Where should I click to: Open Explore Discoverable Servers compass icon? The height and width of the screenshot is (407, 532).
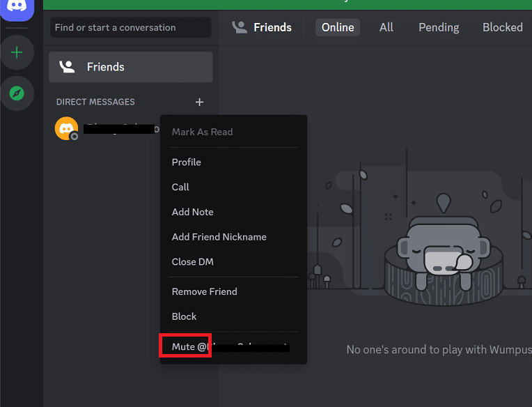click(x=17, y=93)
